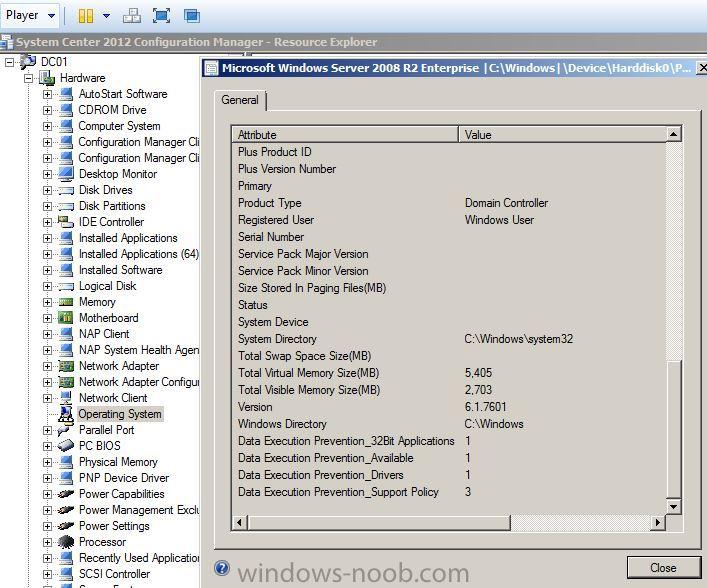
Task: Expand the NAP System Health Agent node
Action: click(x=47, y=350)
